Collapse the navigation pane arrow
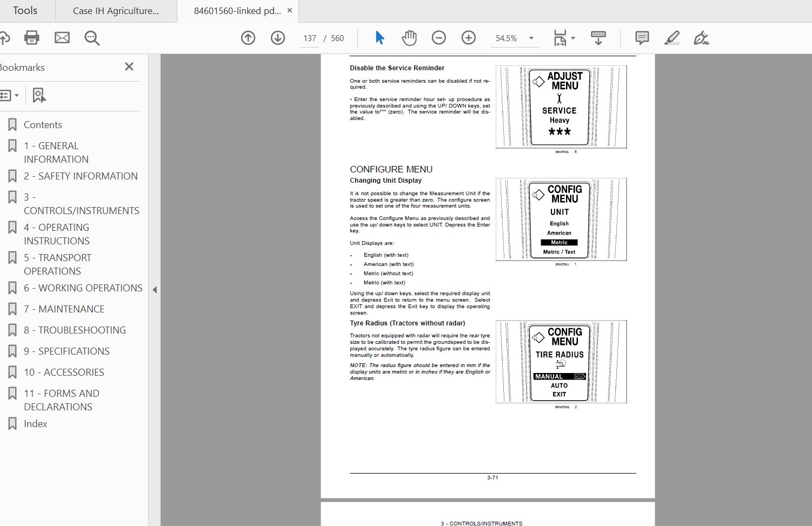 point(155,290)
